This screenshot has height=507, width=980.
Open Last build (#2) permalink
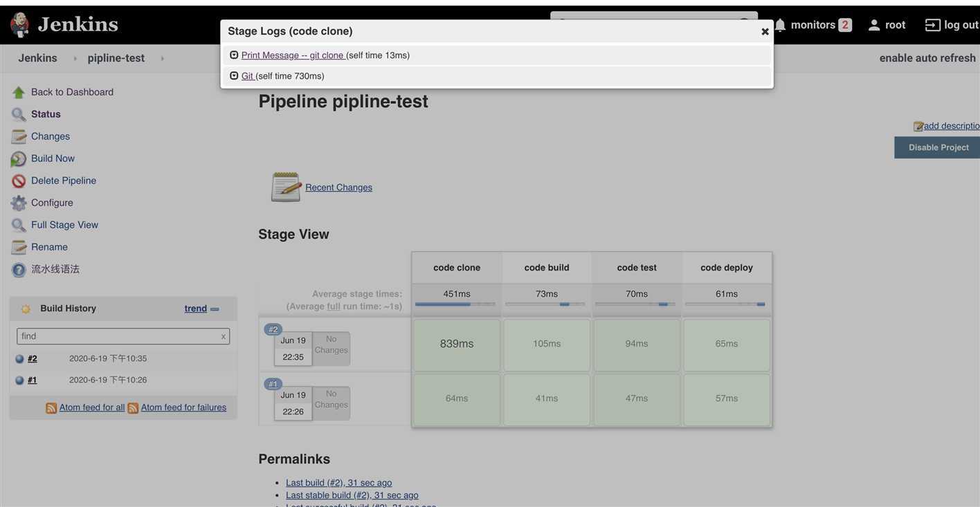(x=338, y=483)
